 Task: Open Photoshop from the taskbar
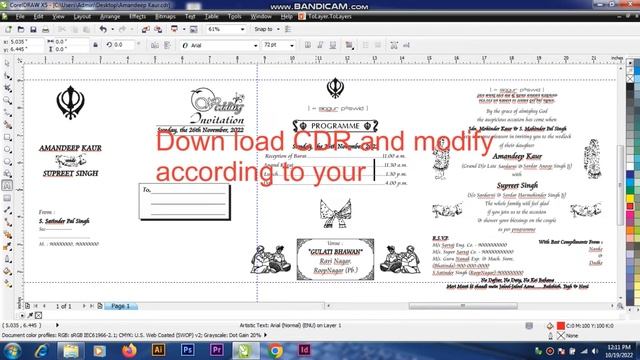[x=187, y=350]
